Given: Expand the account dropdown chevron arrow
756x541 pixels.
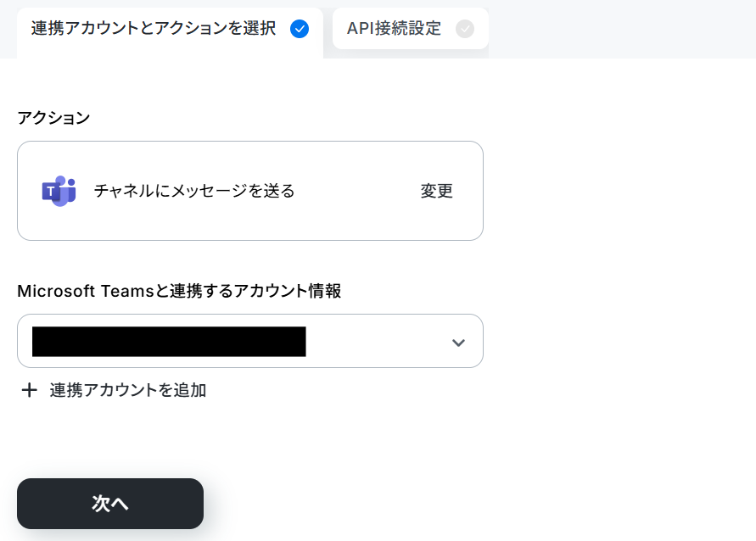Looking at the screenshot, I should [x=458, y=343].
